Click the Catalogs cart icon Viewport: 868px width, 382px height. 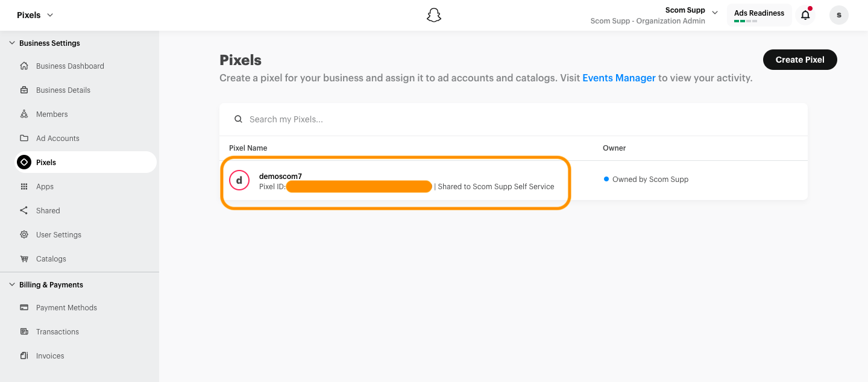pos(24,259)
